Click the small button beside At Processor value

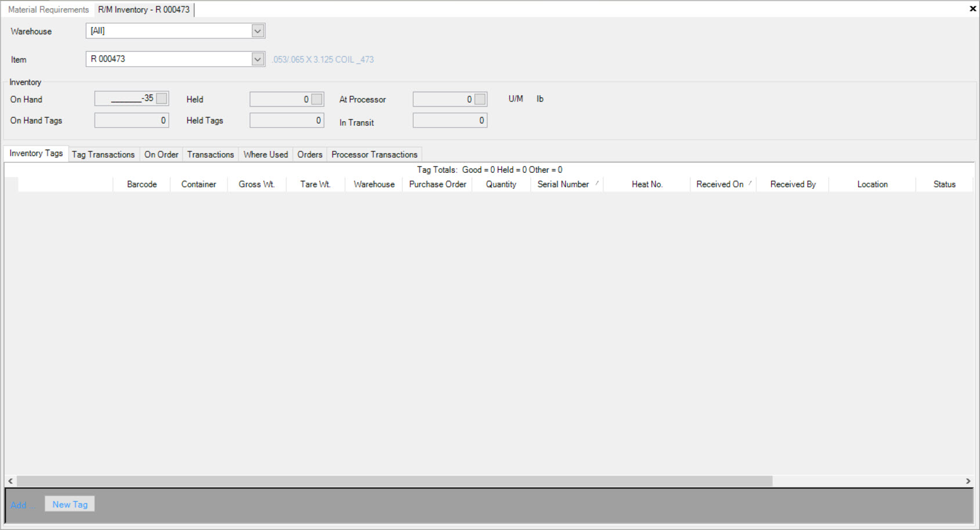pyautogui.click(x=480, y=99)
